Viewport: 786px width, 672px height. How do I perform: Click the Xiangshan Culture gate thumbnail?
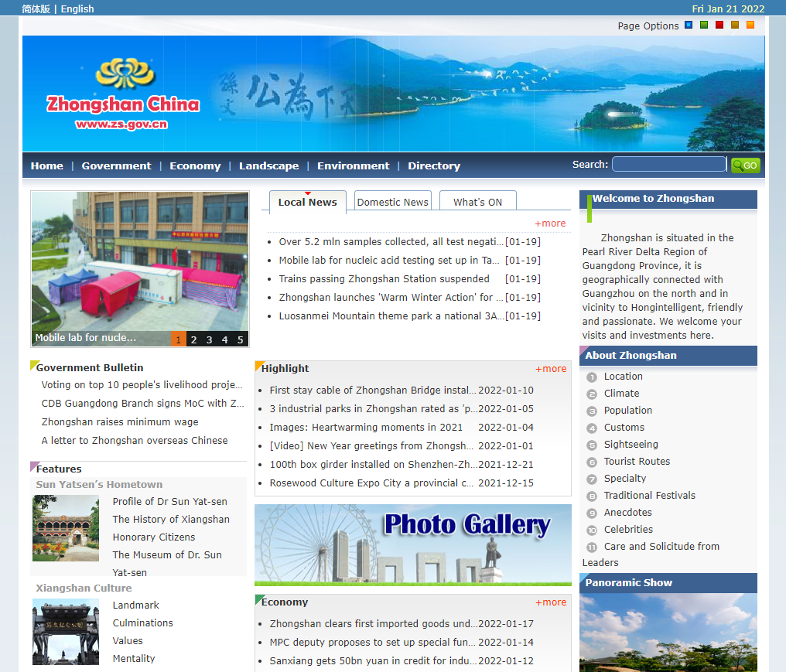66,632
